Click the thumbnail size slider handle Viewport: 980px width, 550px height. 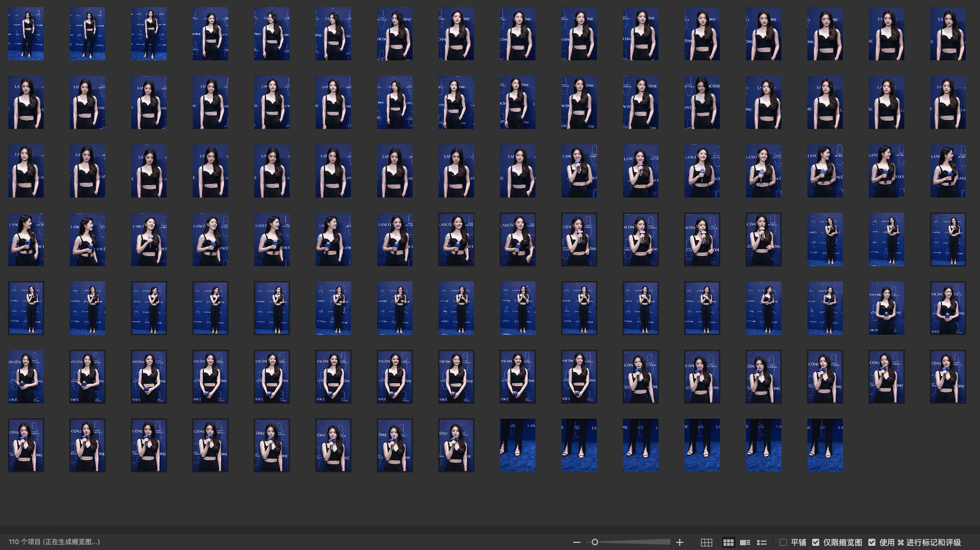pos(595,542)
